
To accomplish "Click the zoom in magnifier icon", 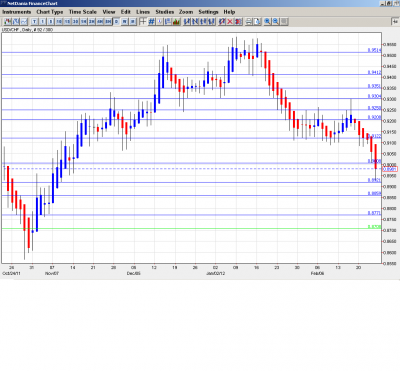I will click(x=267, y=22).
